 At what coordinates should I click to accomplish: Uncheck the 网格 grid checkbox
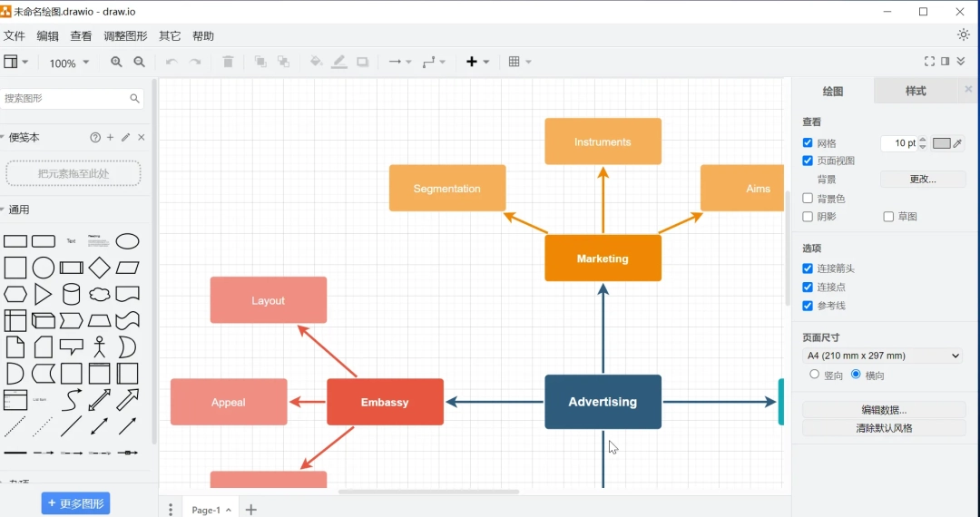[x=808, y=143]
